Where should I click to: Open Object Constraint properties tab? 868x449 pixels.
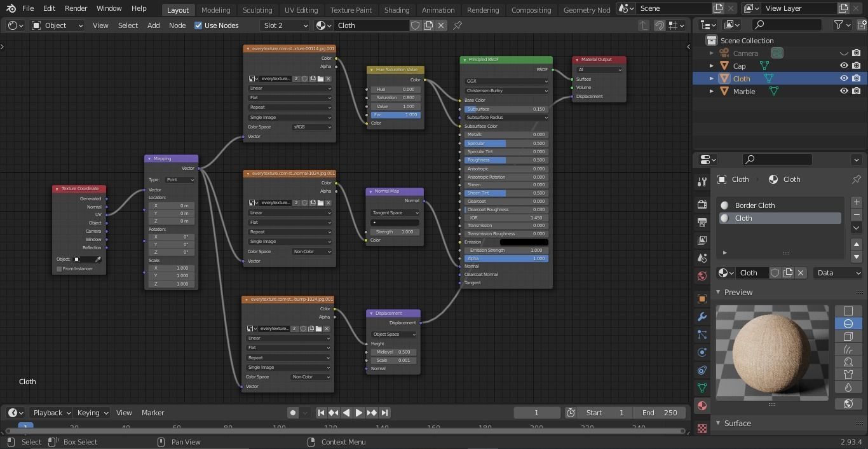[x=702, y=370]
